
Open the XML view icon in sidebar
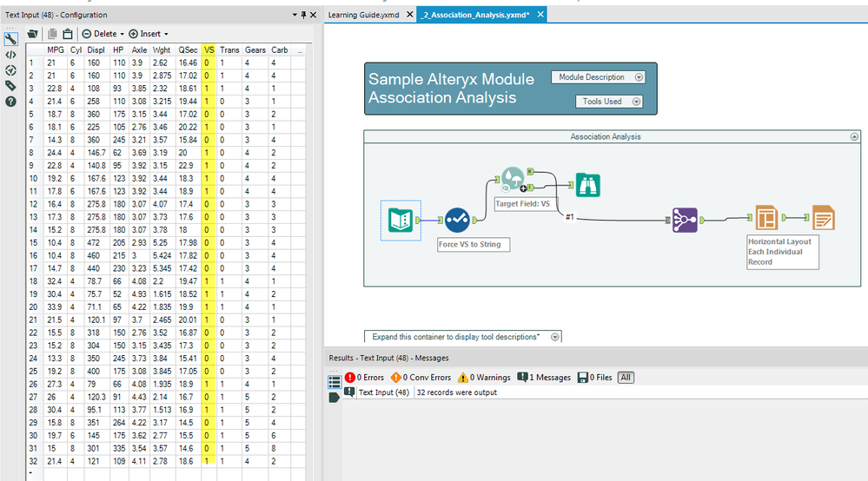click(x=10, y=55)
